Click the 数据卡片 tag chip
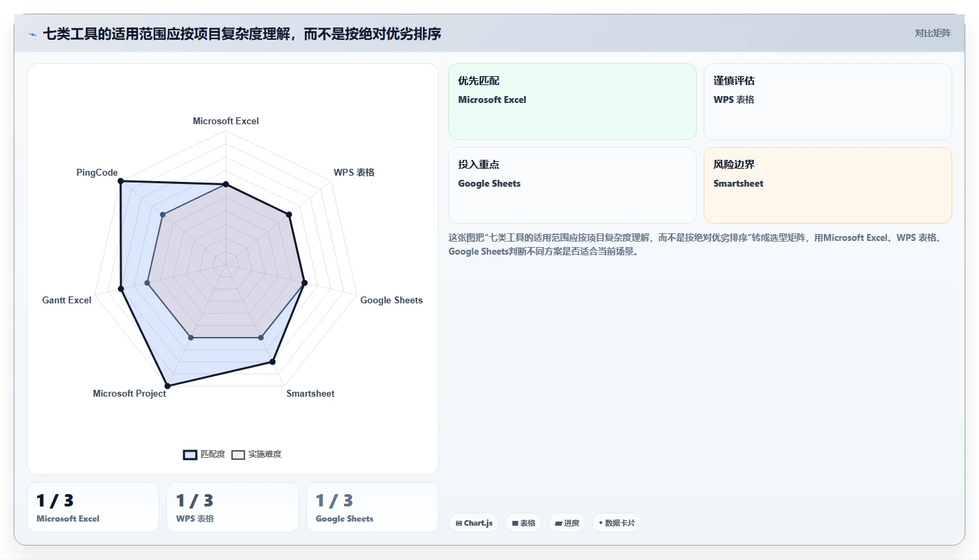This screenshot has width=979, height=560. (x=617, y=523)
